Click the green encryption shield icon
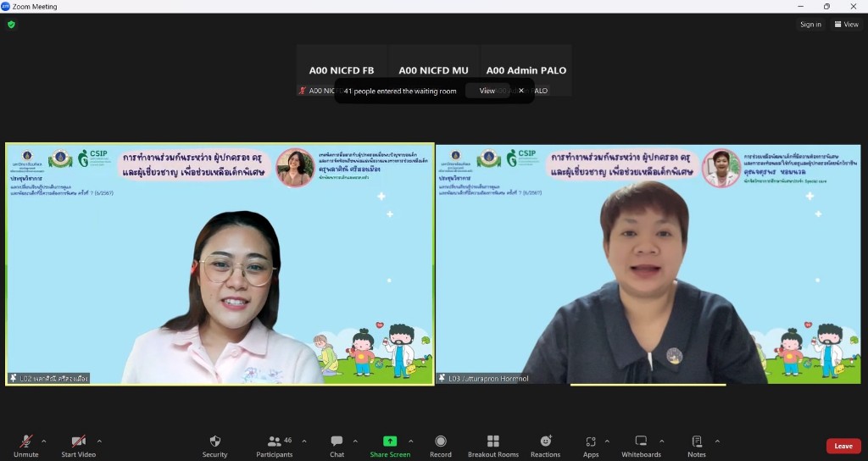This screenshot has width=868, height=461. point(11,25)
